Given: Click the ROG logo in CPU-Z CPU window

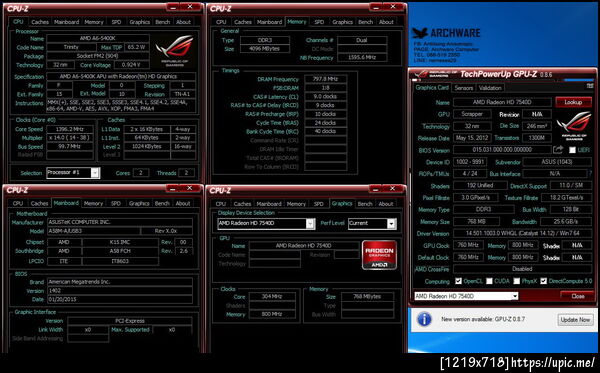Looking at the screenshot, I should tap(174, 50).
